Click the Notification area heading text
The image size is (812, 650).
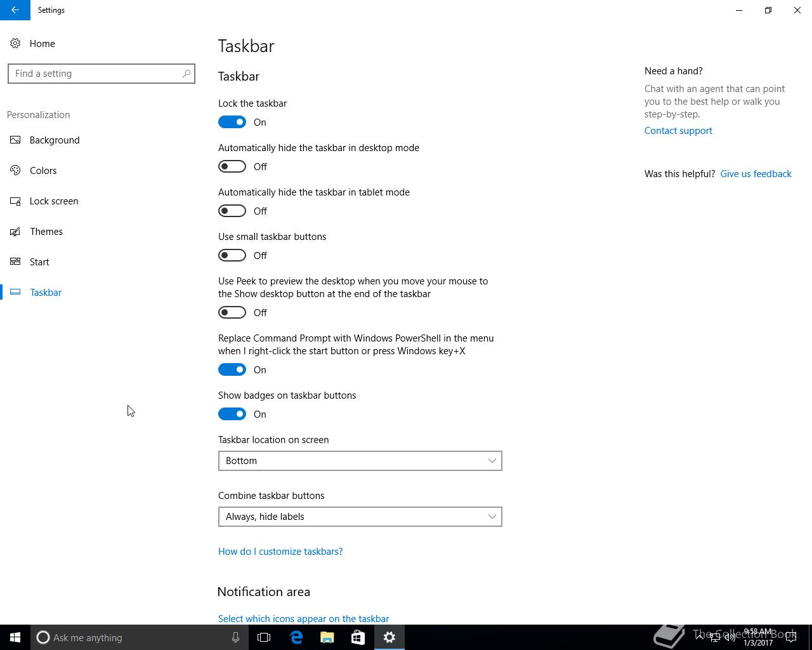tap(264, 592)
